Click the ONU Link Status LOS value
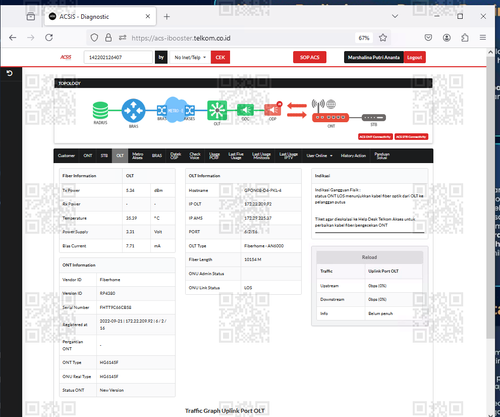500x417 pixels. [x=248, y=287]
